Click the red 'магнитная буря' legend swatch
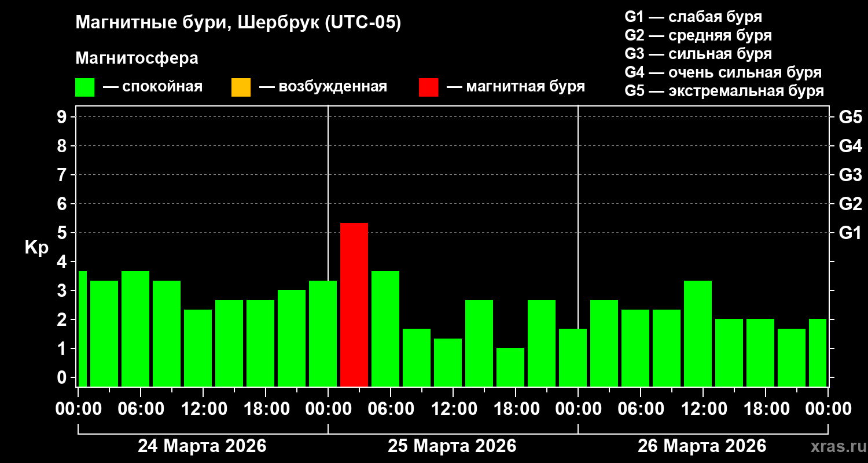The image size is (868, 463). pos(429,87)
